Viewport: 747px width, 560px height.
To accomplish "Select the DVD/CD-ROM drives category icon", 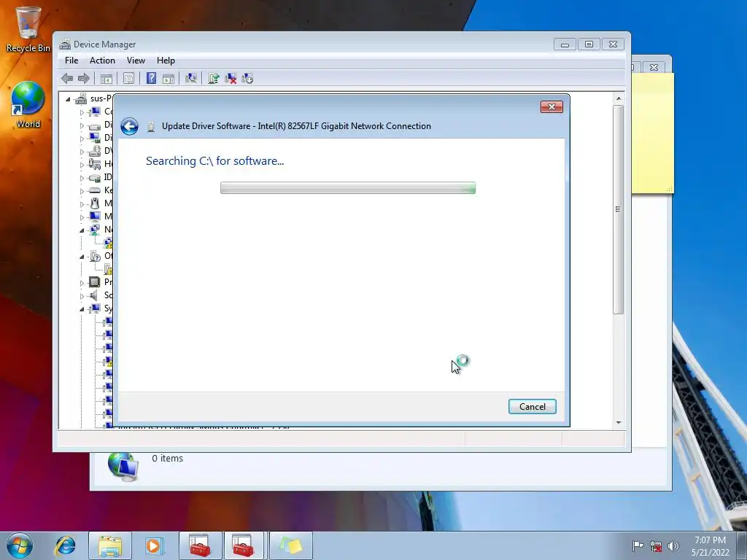I will [94, 151].
